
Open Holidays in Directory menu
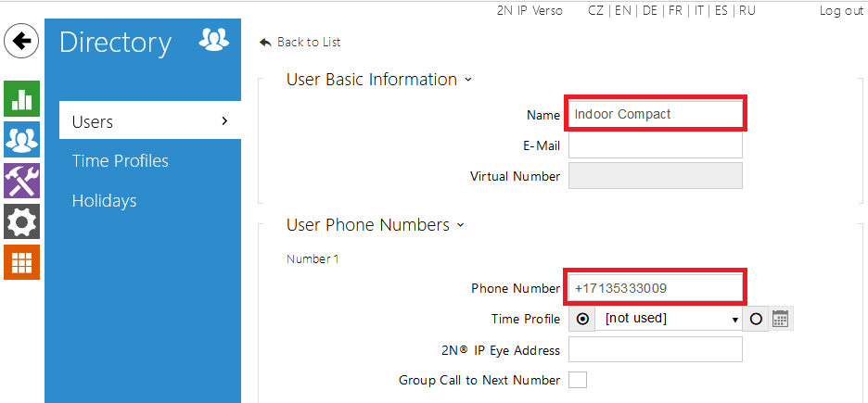(104, 201)
